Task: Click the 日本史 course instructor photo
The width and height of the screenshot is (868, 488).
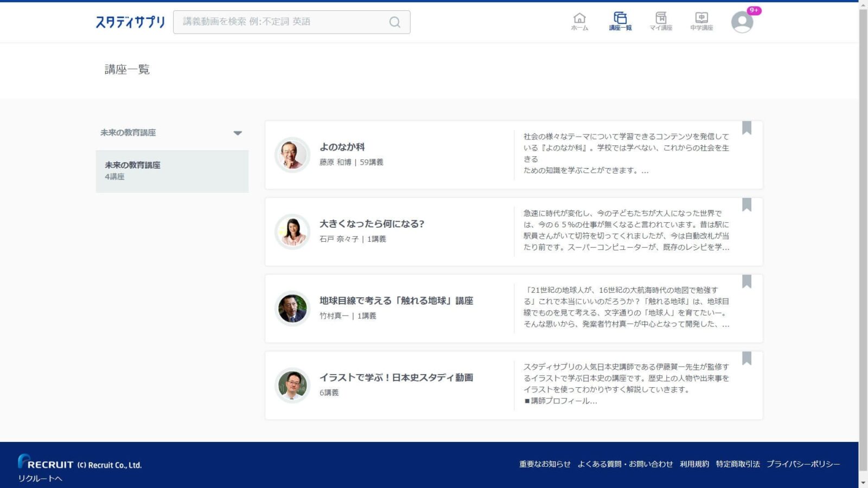Action: pyautogui.click(x=292, y=386)
